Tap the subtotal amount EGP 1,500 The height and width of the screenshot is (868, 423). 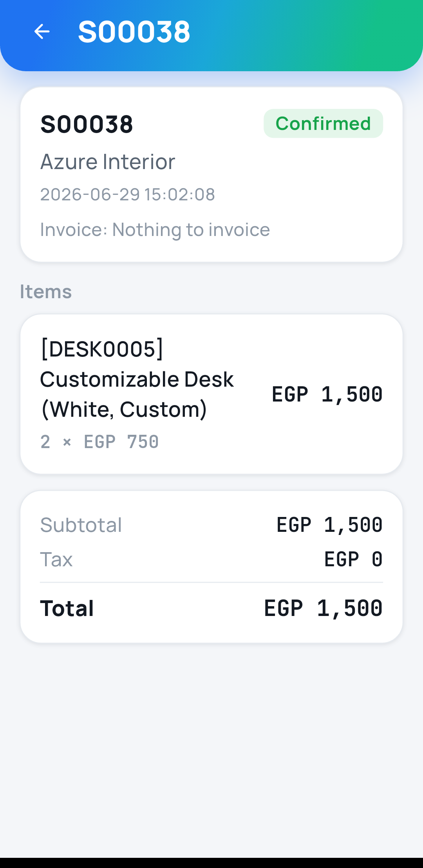(329, 525)
